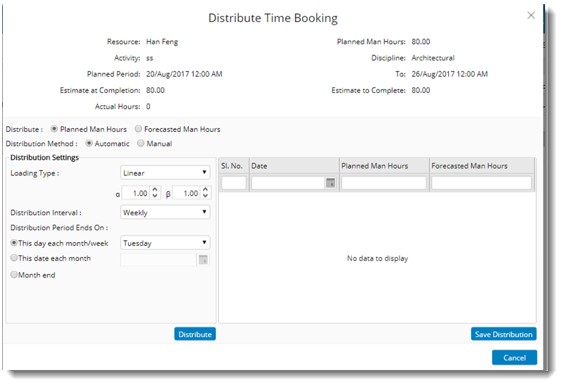Open calendar for This date each month
The width and height of the screenshot is (563, 386).
coord(203,259)
